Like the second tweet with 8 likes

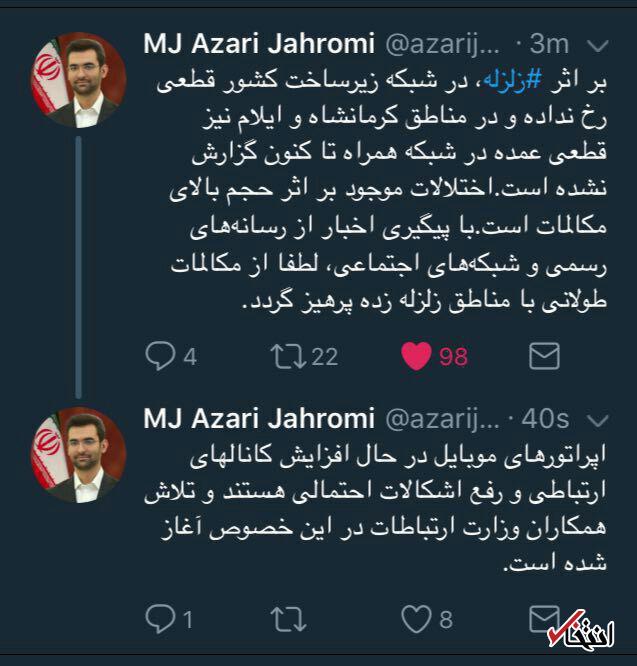click(x=416, y=619)
